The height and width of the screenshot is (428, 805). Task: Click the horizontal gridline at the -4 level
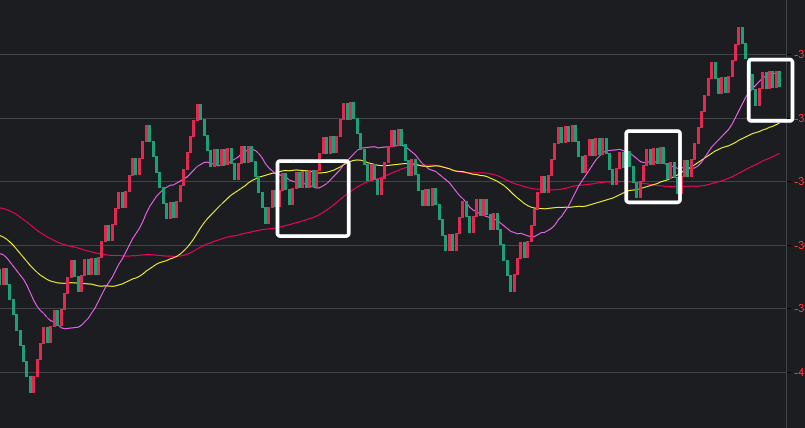(400, 372)
